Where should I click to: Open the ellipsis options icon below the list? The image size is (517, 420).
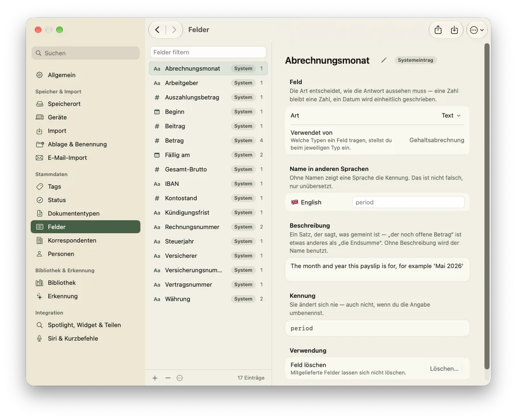(180, 378)
